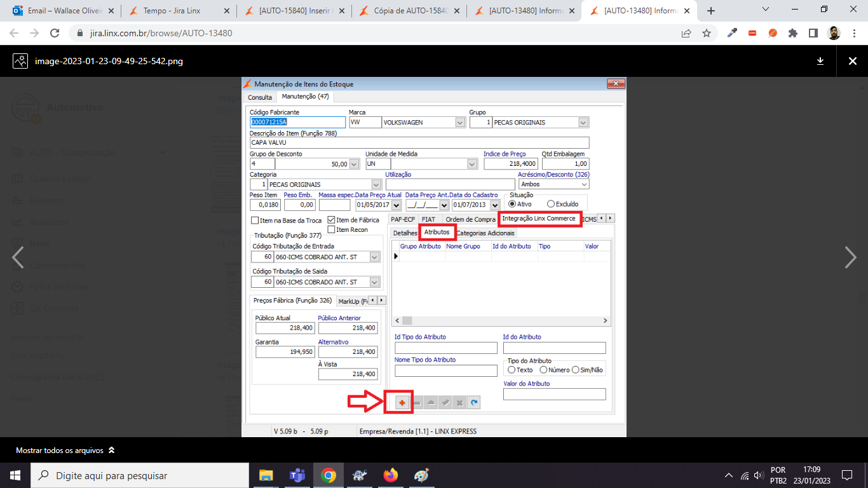Screen dimensions: 868x488
Task: Open a new browser tab
Action: (x=711, y=11)
